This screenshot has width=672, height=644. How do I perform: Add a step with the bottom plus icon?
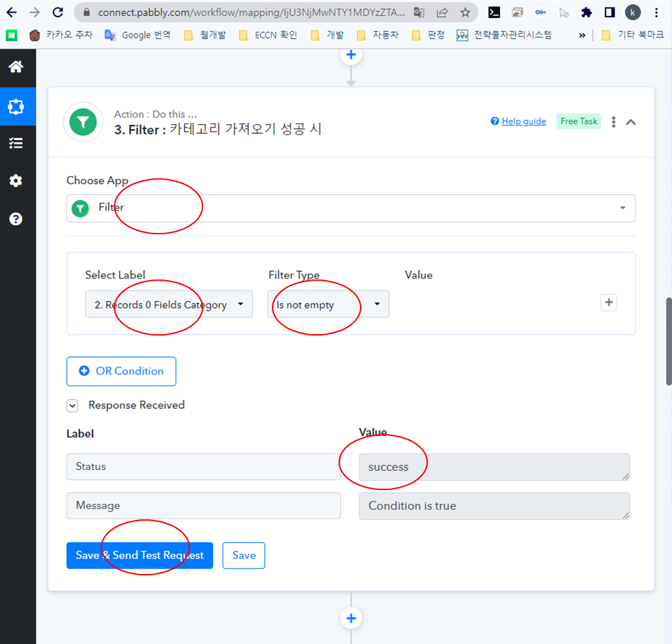click(351, 618)
